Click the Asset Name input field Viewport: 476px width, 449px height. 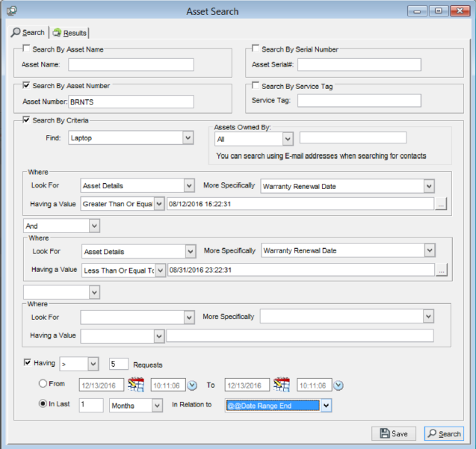131,65
